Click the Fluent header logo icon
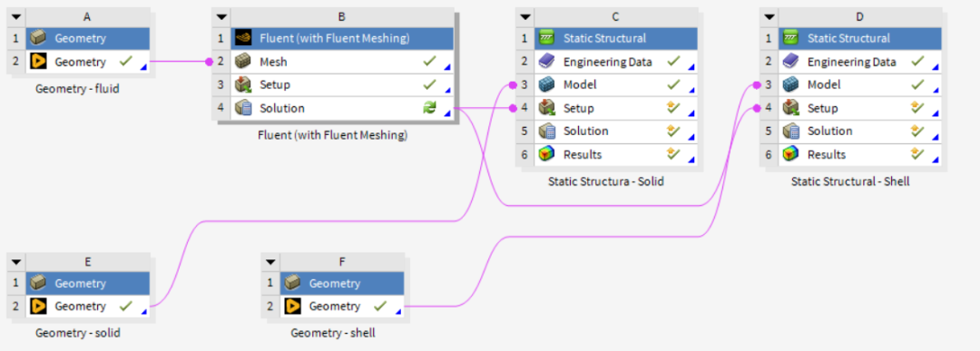 coord(242,39)
